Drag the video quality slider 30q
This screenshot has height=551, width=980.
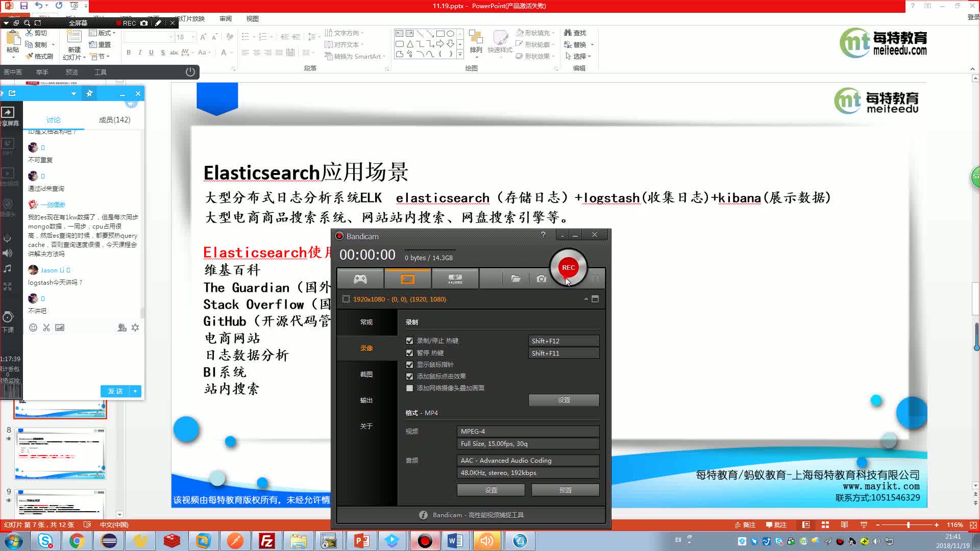click(528, 443)
